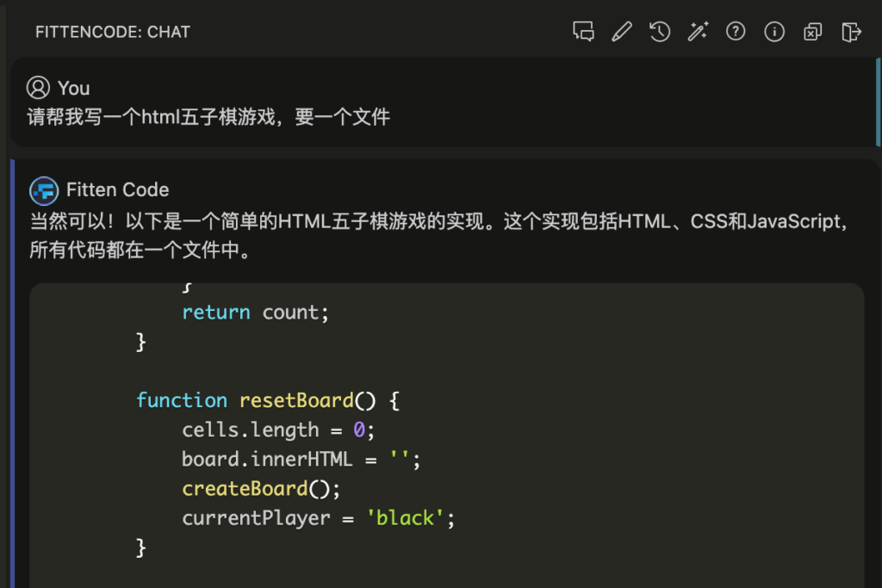Click the pencil edit icon
Image resolution: width=882 pixels, height=588 pixels.
[x=621, y=32]
